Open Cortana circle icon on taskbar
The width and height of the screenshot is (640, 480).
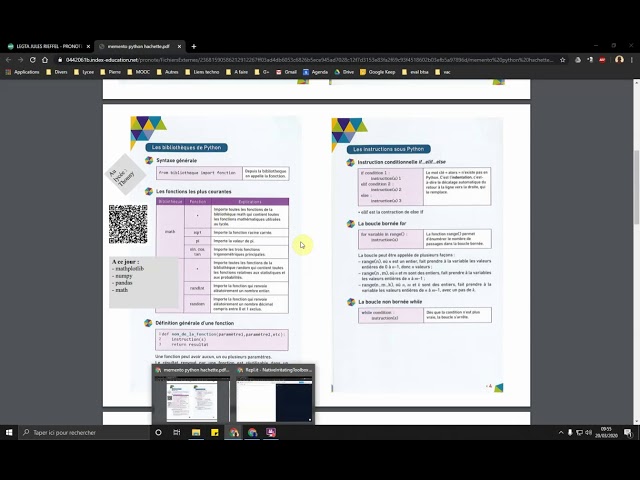[x=158, y=432]
